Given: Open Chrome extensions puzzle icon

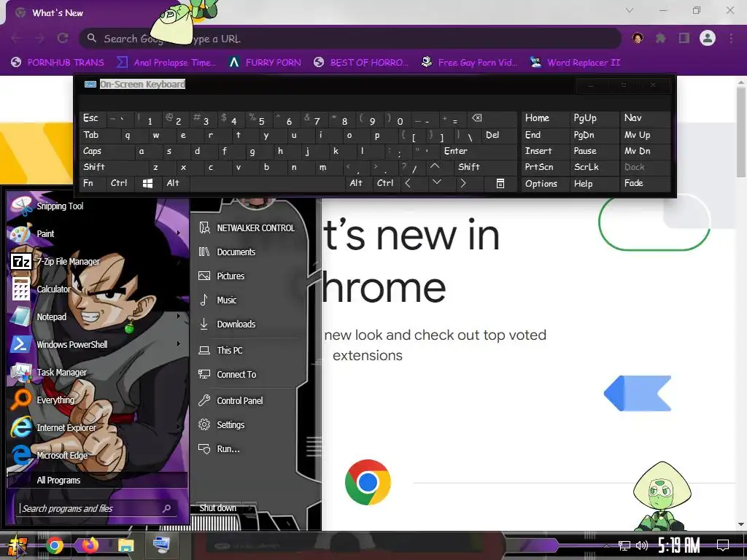Looking at the screenshot, I should coord(661,38).
